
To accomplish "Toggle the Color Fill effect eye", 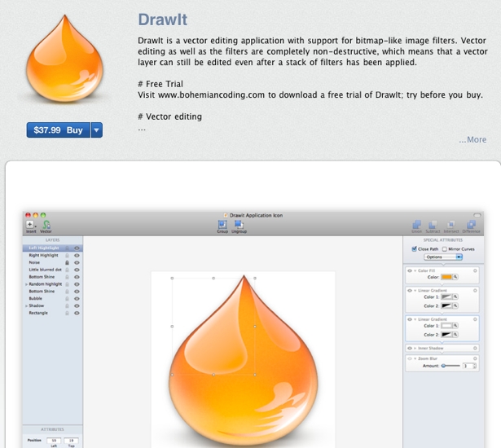I will click(x=410, y=270).
